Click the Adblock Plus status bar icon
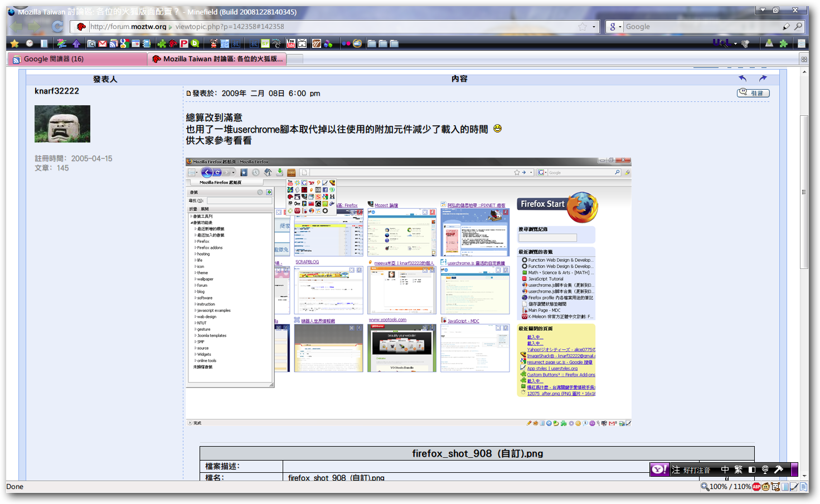This screenshot has width=820, height=504. click(756, 487)
